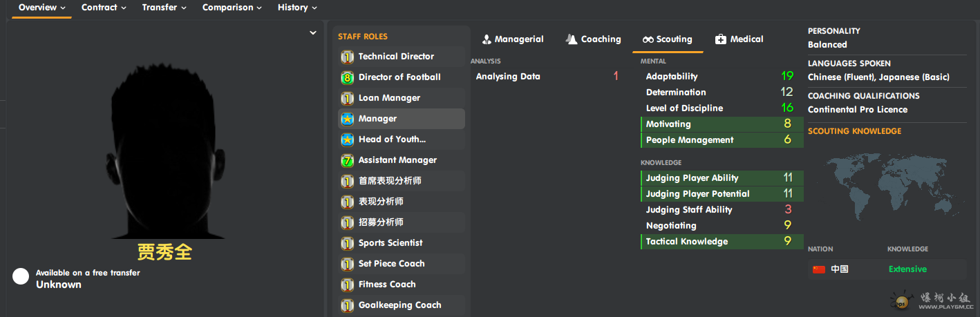Open the Overview dropdown menu

point(41,8)
